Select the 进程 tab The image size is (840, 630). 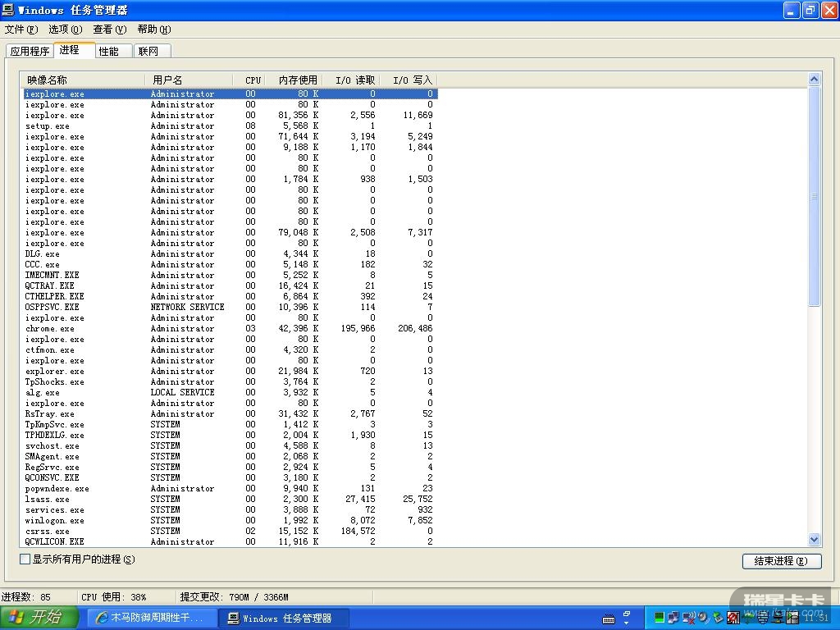(75, 50)
